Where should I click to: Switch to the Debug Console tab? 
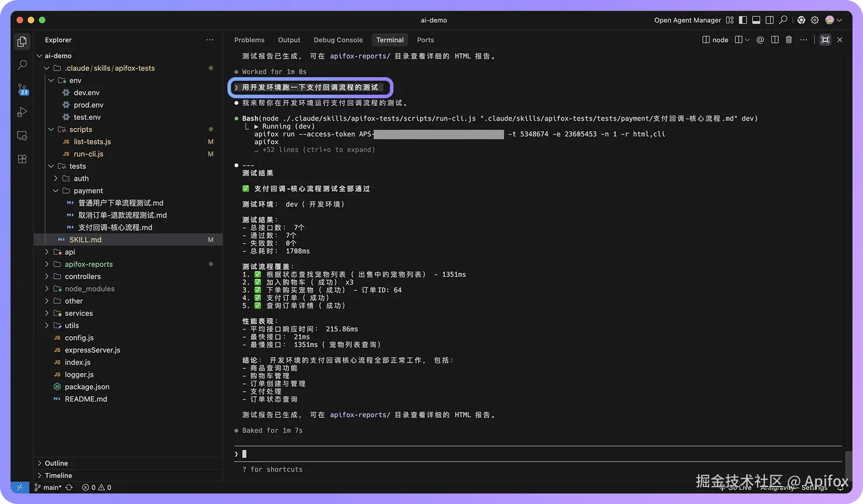click(338, 40)
